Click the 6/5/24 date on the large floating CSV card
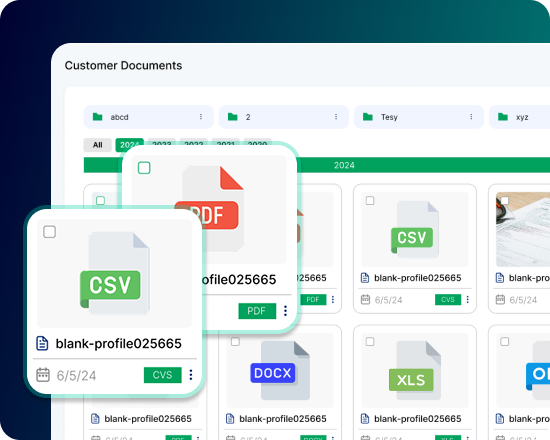This screenshot has height=440, width=550. coord(76,376)
